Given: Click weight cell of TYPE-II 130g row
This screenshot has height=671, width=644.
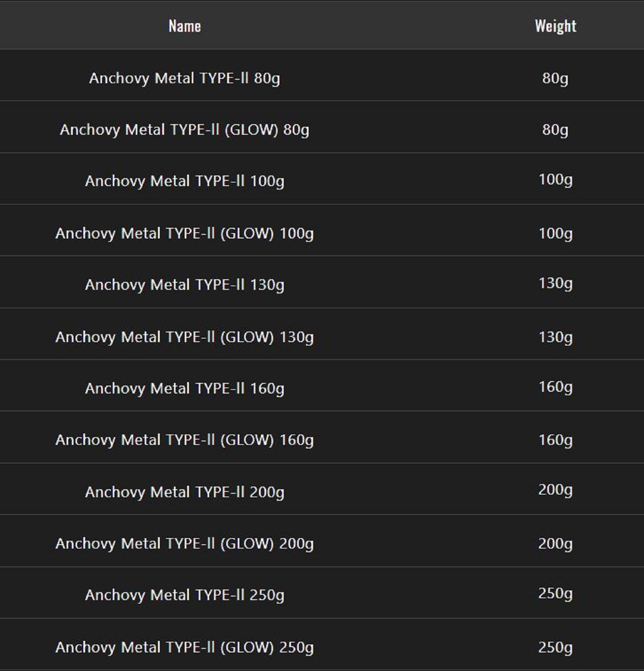Looking at the screenshot, I should tap(555, 283).
